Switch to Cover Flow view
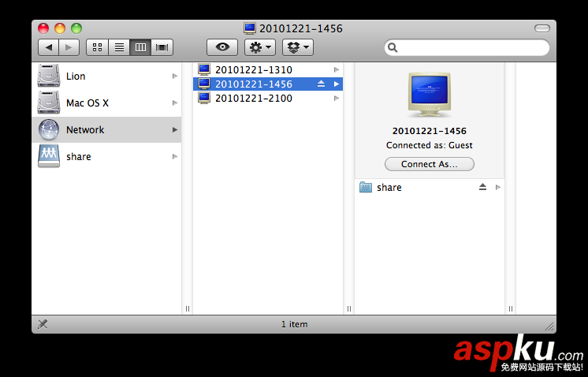 coord(162,47)
